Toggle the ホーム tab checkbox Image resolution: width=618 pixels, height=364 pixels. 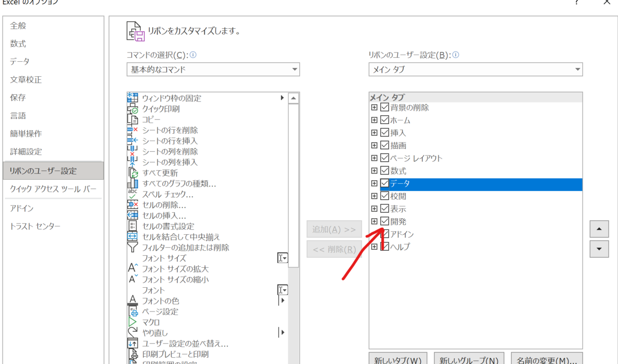[384, 120]
